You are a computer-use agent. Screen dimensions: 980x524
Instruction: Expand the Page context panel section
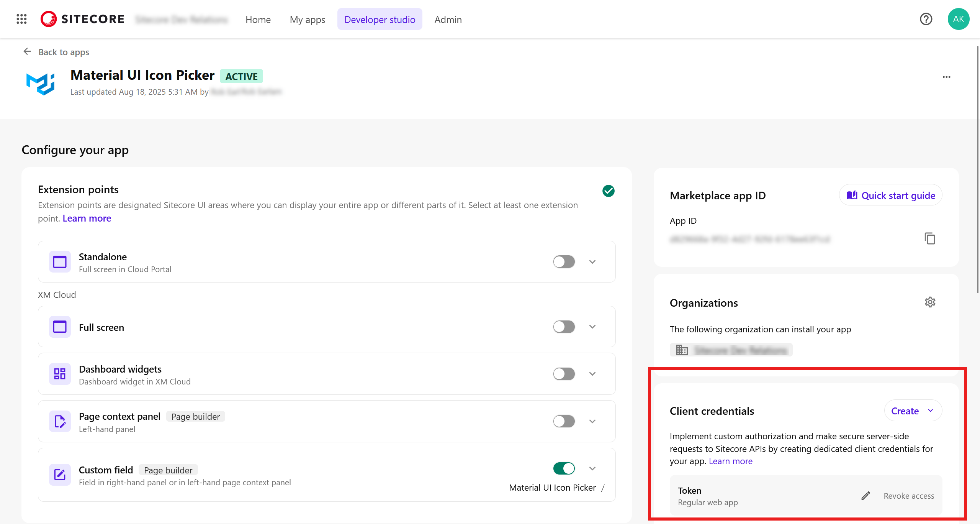coord(592,421)
